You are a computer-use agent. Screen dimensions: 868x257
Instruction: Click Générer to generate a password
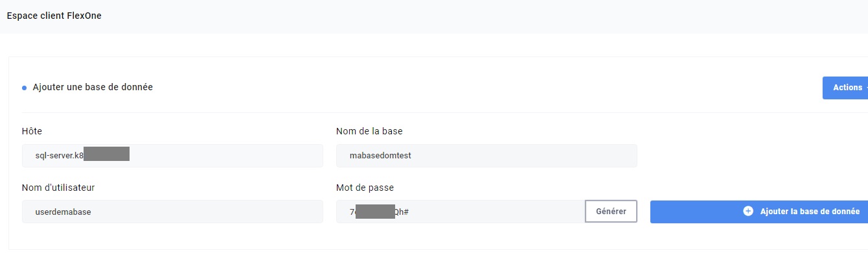611,212
